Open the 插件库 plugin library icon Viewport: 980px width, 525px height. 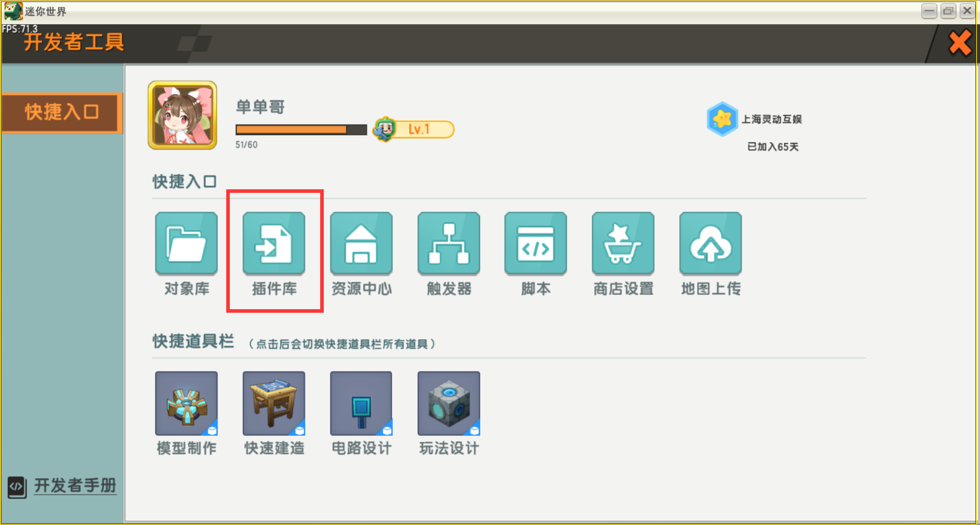(274, 243)
